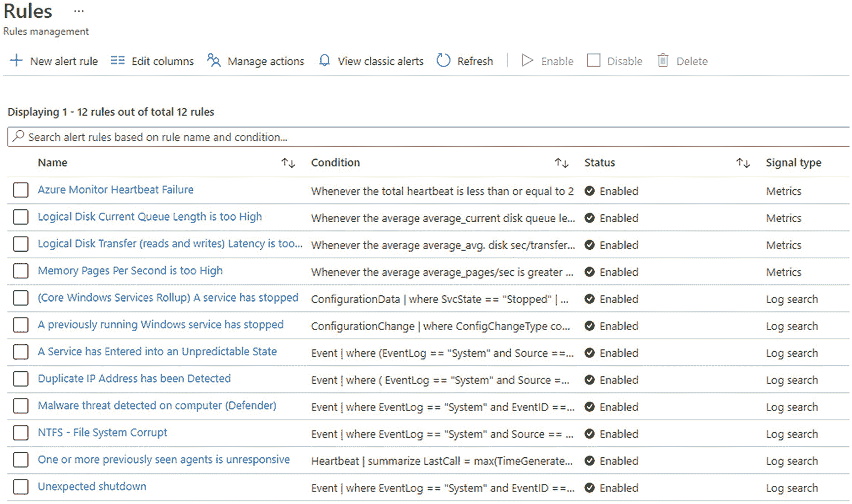This screenshot has height=504, width=852.
Task: Click the Condition column header text
Action: pyautogui.click(x=335, y=163)
